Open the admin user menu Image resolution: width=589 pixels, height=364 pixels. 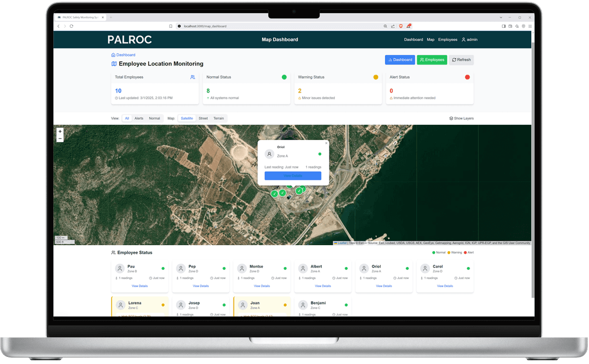pyautogui.click(x=469, y=40)
